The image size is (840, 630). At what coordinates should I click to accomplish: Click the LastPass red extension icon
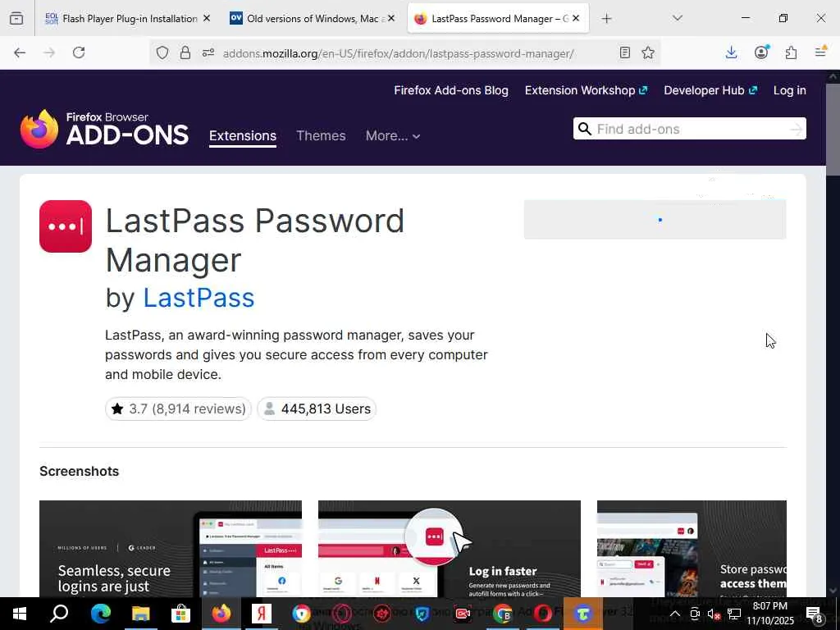(x=66, y=226)
